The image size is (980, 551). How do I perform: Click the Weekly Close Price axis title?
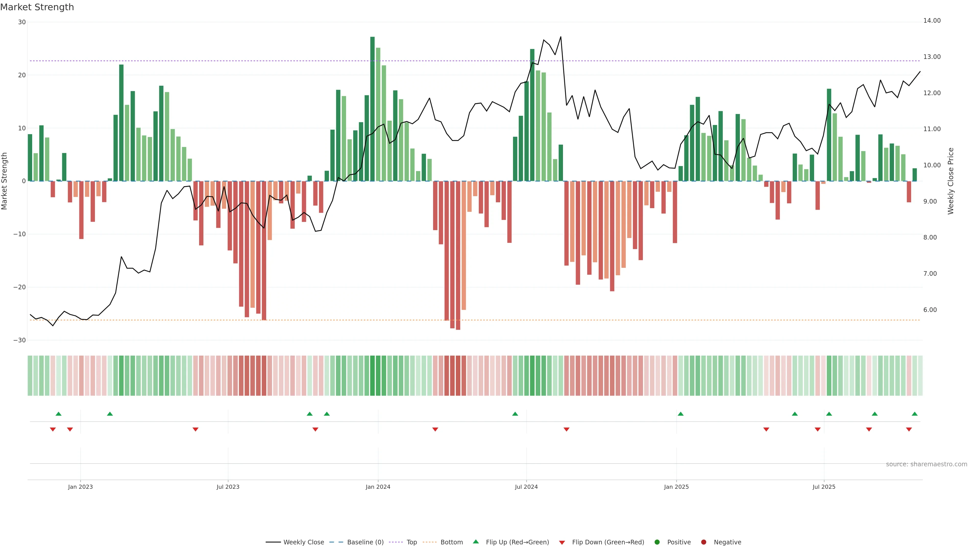pyautogui.click(x=951, y=181)
